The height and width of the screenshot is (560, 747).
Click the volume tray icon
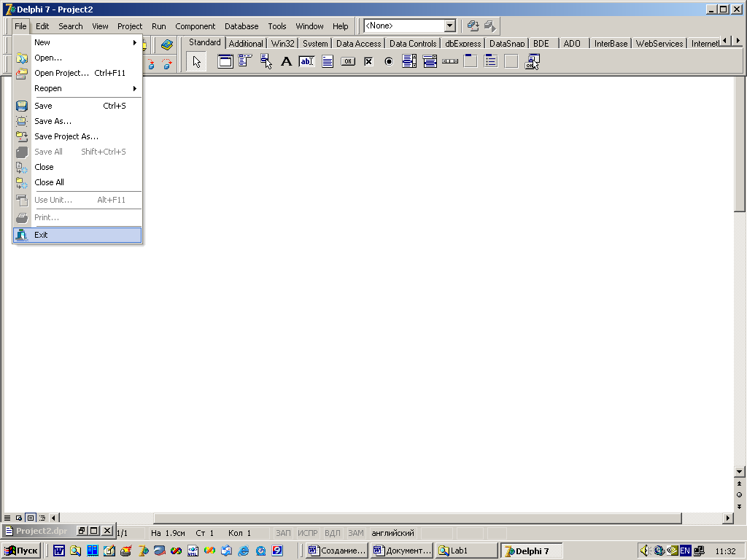(x=644, y=551)
